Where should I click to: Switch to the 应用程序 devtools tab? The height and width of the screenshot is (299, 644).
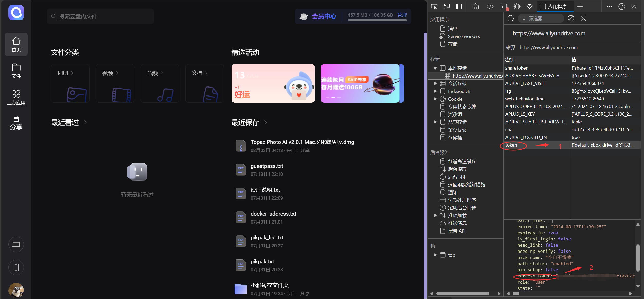tap(555, 7)
